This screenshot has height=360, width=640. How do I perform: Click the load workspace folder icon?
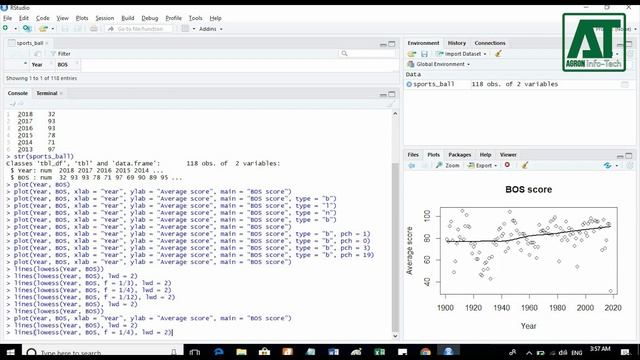[x=412, y=54]
